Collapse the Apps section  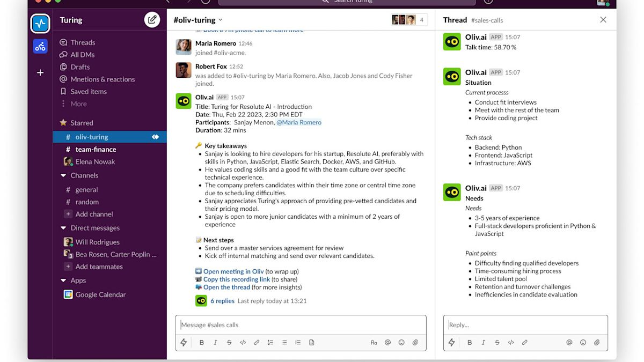tap(64, 280)
